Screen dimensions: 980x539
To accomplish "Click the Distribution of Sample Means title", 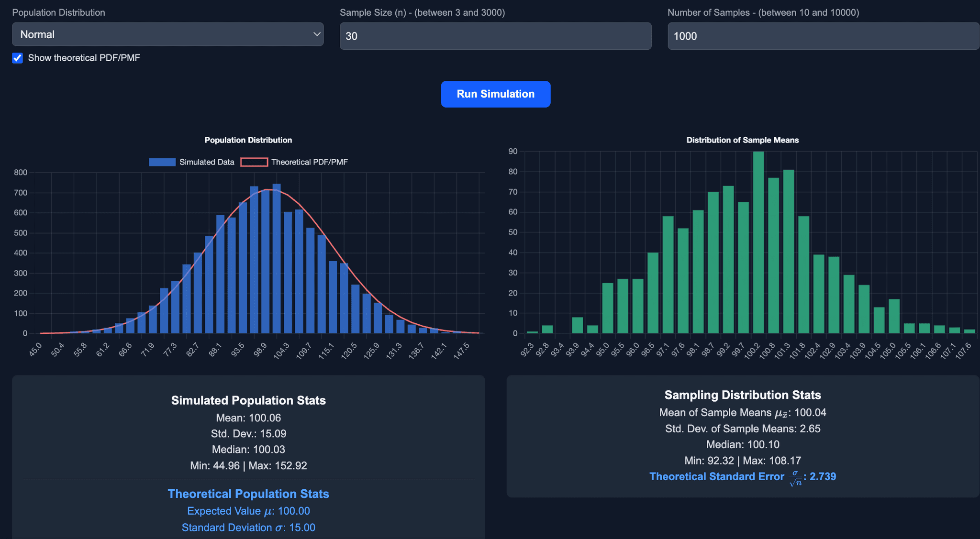I will (x=742, y=140).
